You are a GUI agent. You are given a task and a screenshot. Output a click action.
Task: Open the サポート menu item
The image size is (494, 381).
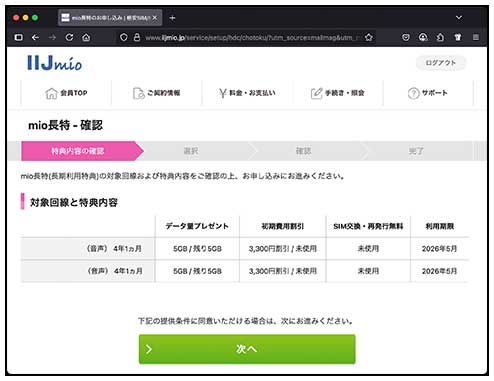pyautogui.click(x=428, y=93)
